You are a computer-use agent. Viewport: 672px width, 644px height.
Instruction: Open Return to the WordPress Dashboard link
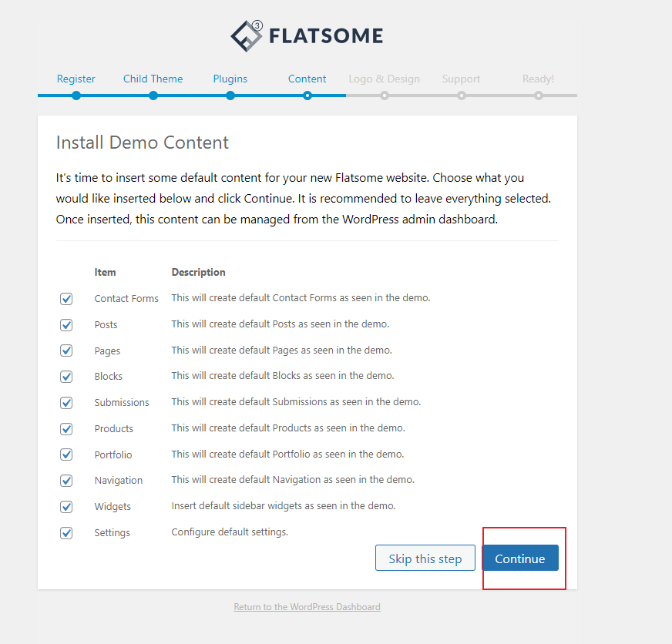point(307,607)
